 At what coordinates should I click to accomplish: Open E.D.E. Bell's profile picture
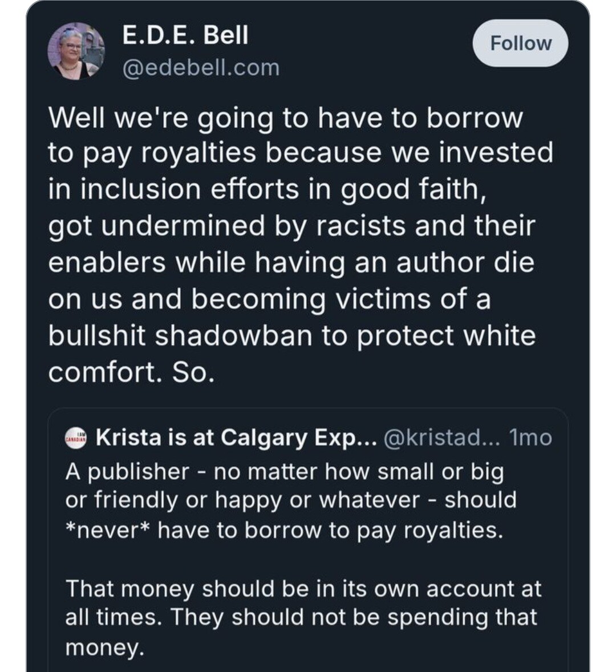(76, 51)
